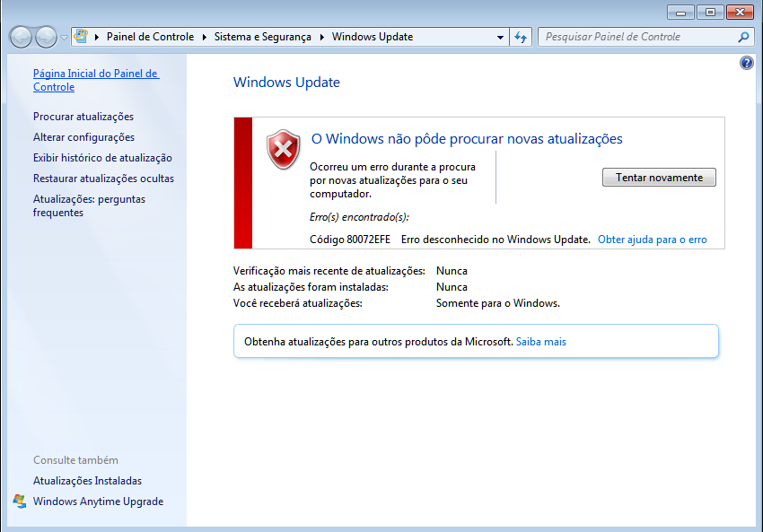This screenshot has height=532, width=763.
Task: Close the Windows Update window
Action: [x=740, y=13]
